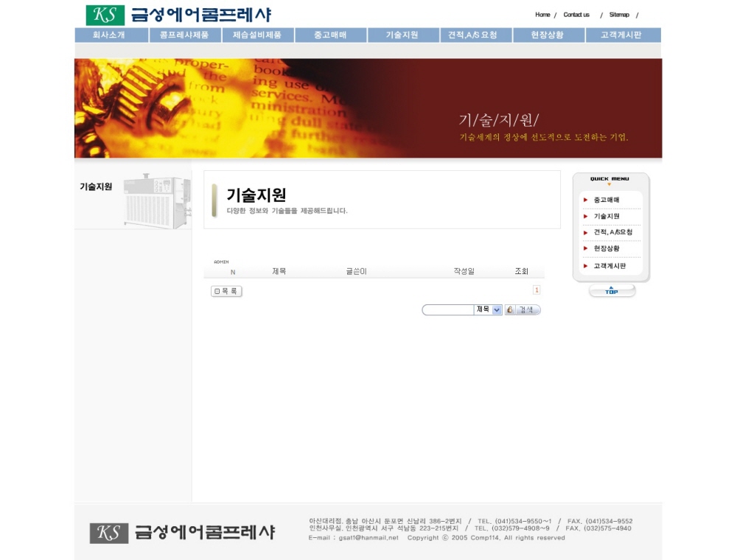Click the ADMIN link above the table
737x560 pixels.
click(221, 262)
